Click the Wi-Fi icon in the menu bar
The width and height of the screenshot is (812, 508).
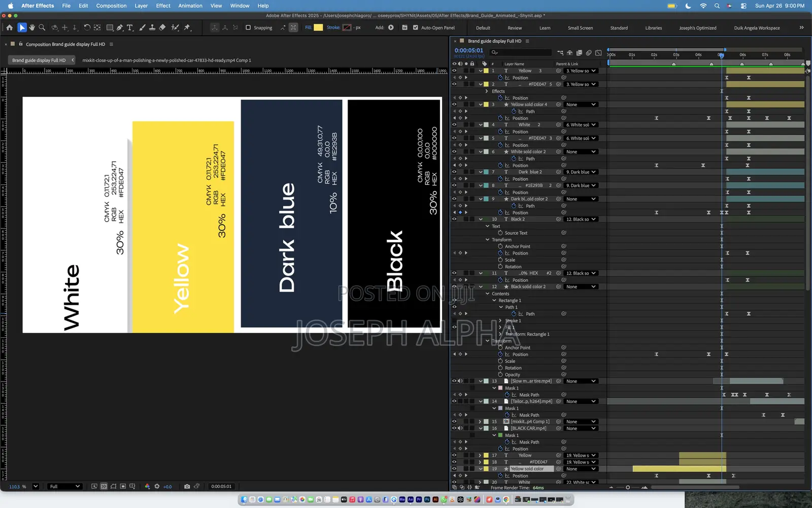(703, 6)
